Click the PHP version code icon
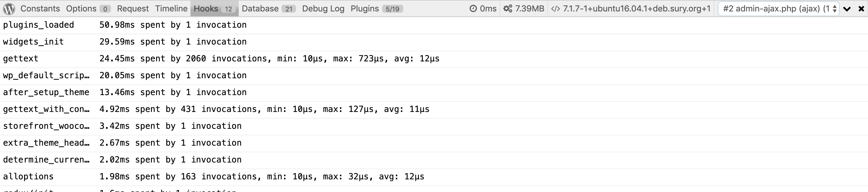 coord(555,9)
